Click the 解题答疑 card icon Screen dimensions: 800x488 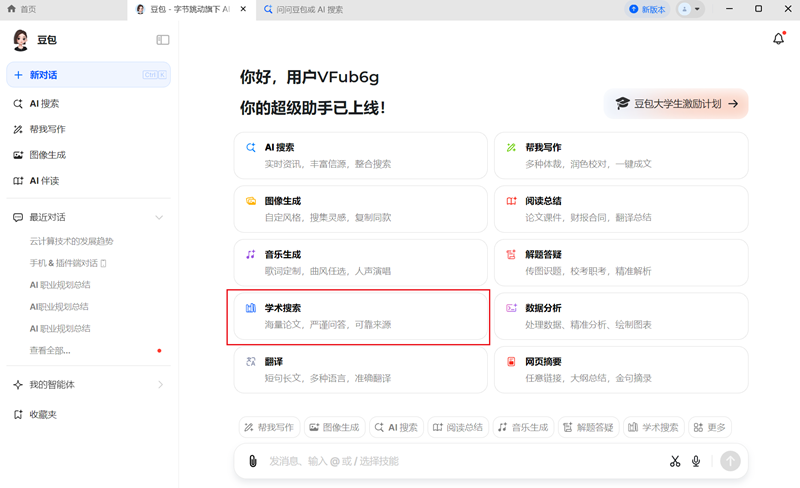click(511, 255)
